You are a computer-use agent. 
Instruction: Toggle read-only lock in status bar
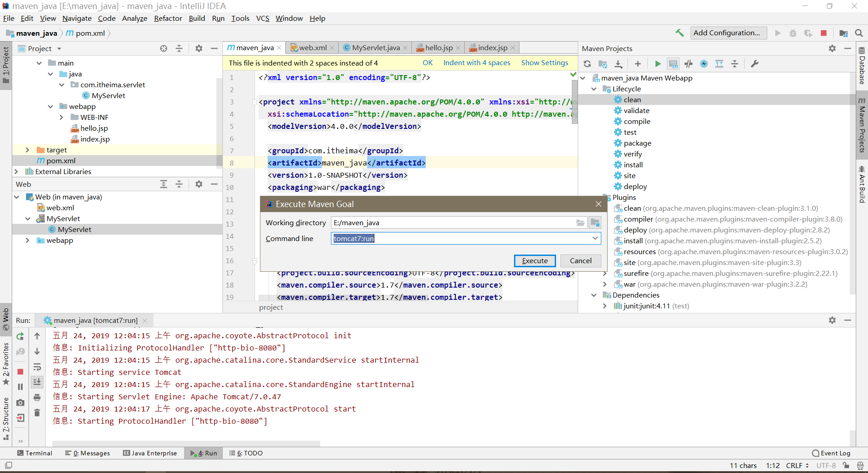coord(846,465)
